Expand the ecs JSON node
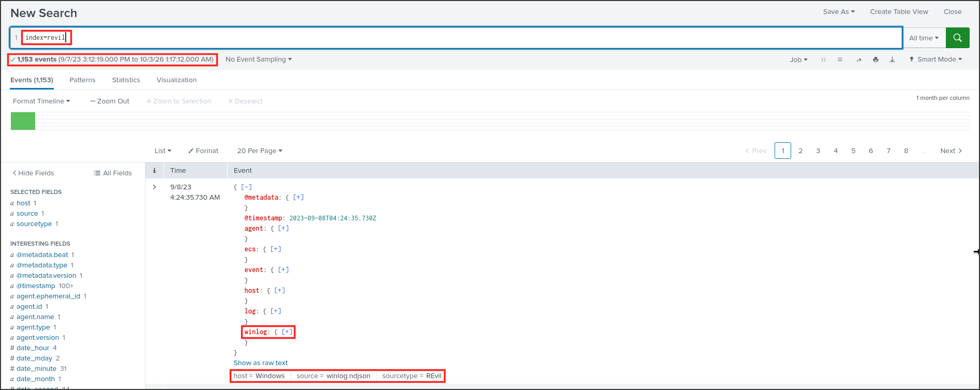The width and height of the screenshot is (980, 390). tap(276, 249)
